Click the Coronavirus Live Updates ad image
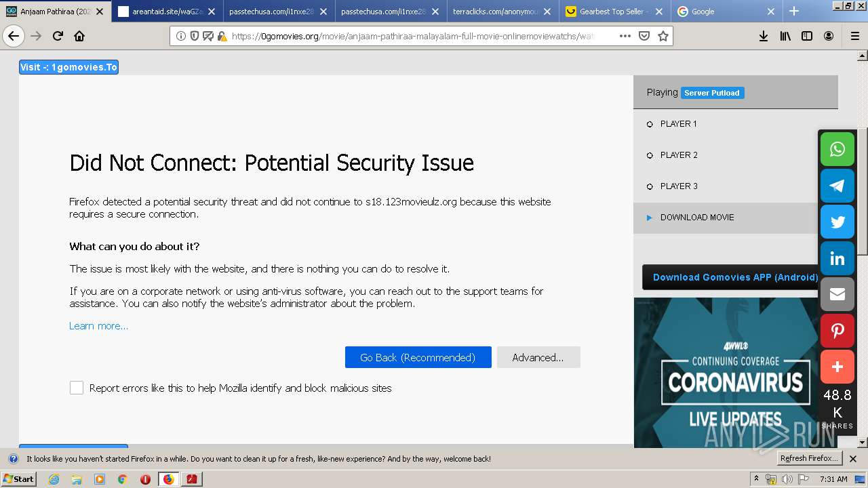Viewport: 868px width, 488px height. click(x=726, y=372)
